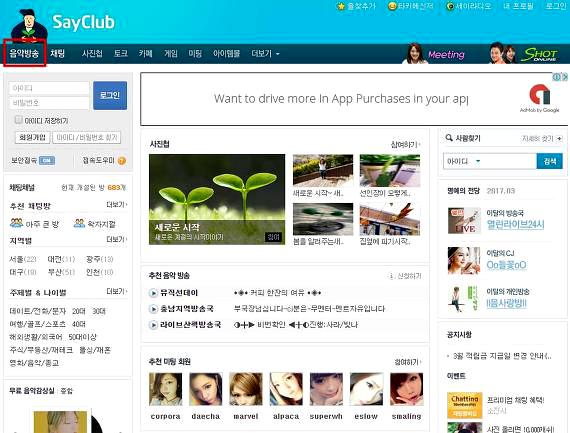Image resolution: width=570 pixels, height=433 pixels.
Task: Expand 더보기 next to 추천 채팅방
Action: pos(117,205)
